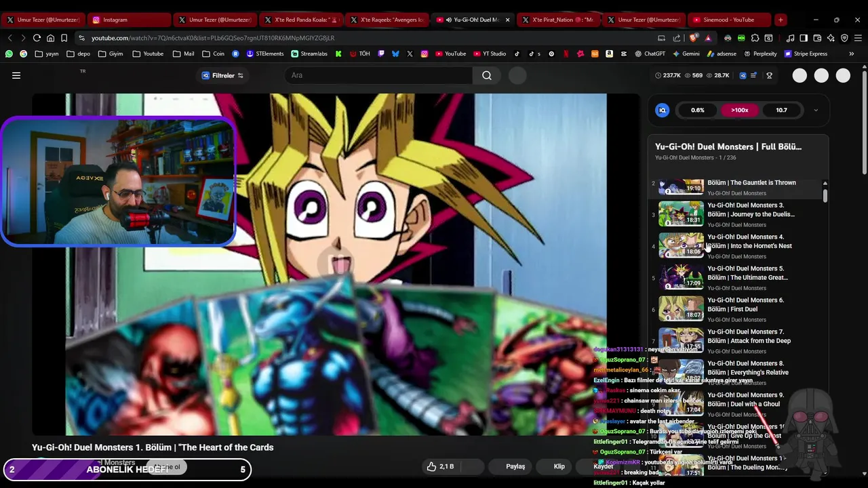The image size is (868, 488).
Task: Open the Mail bookmarks folder
Action: tap(183, 54)
